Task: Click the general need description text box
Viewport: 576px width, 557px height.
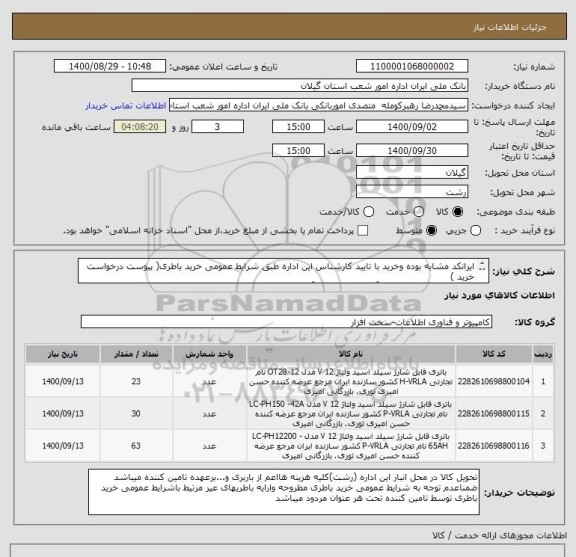Action: [283, 271]
